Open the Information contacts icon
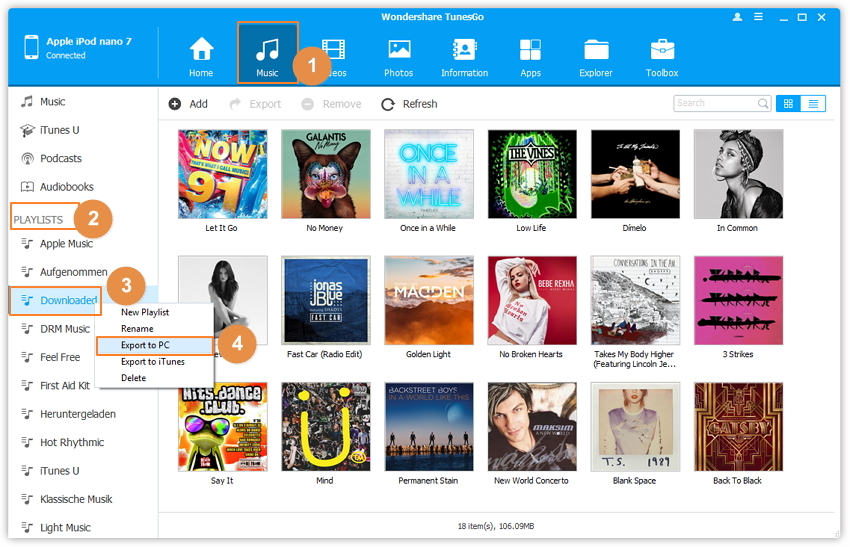850x547 pixels. click(x=464, y=50)
